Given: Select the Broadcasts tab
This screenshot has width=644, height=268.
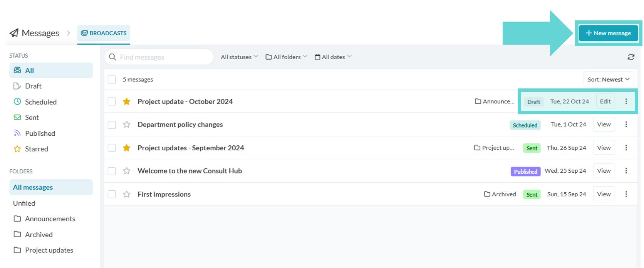Looking at the screenshot, I should [x=104, y=33].
